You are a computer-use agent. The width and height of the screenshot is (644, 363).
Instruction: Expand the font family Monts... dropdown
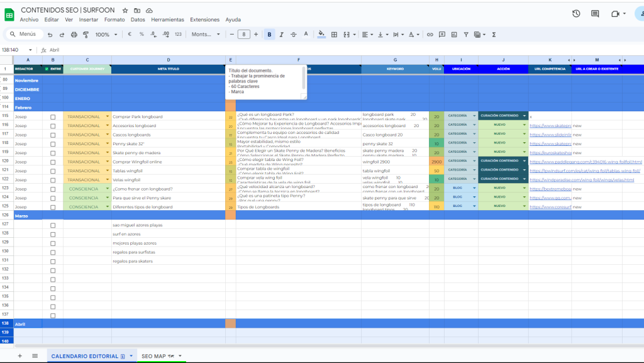(206, 34)
